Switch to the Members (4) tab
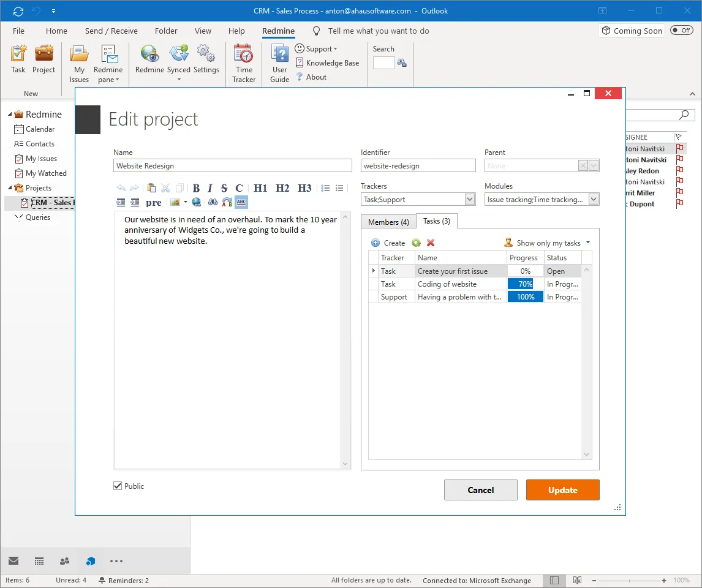The image size is (702, 588). [x=388, y=222]
